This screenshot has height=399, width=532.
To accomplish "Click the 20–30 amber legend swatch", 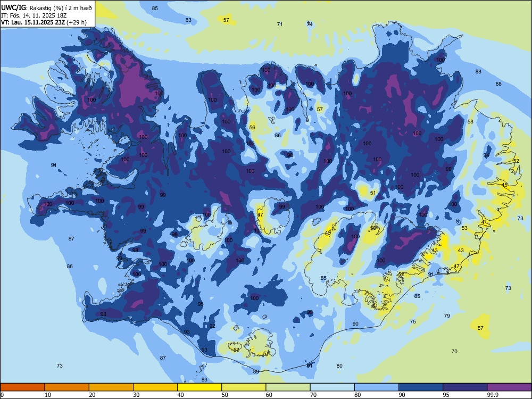I will (x=111, y=387).
